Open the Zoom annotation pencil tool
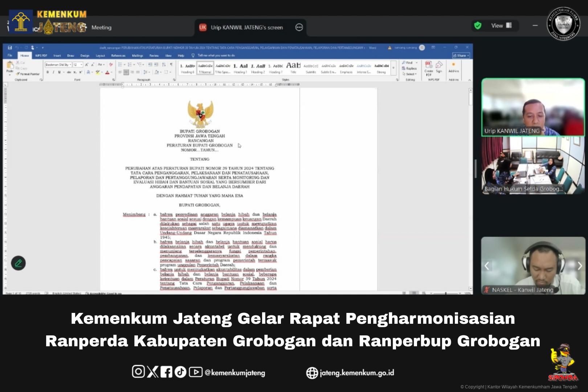The height and width of the screenshot is (392, 588). click(18, 263)
